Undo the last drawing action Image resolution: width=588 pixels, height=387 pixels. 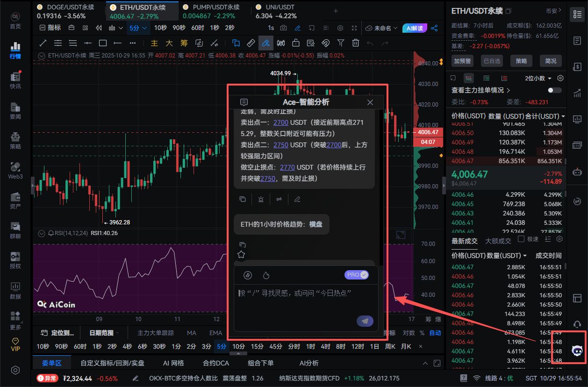[370, 43]
